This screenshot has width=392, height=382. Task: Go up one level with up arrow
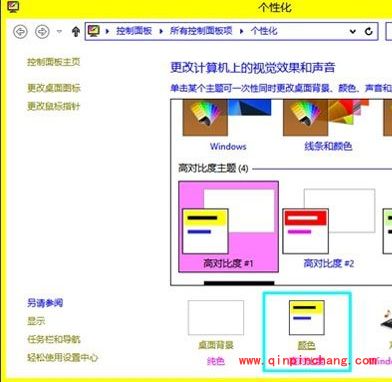(76, 32)
